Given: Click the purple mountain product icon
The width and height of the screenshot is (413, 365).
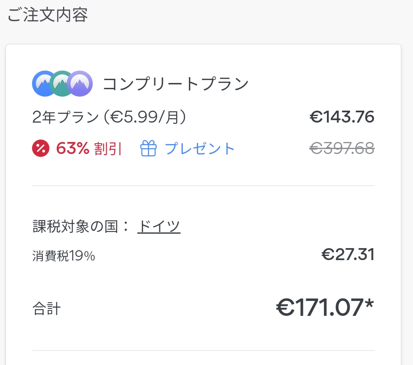Looking at the screenshot, I should tap(80, 84).
